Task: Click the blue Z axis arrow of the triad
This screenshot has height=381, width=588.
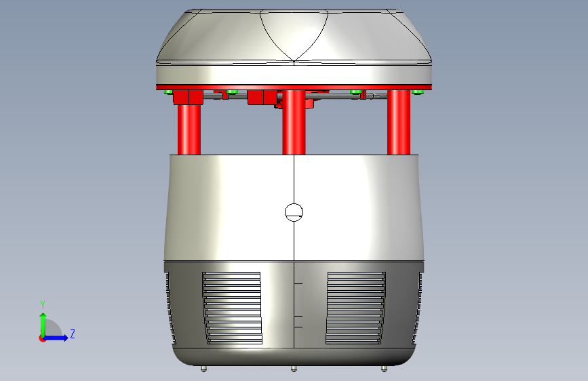Action: coord(56,338)
